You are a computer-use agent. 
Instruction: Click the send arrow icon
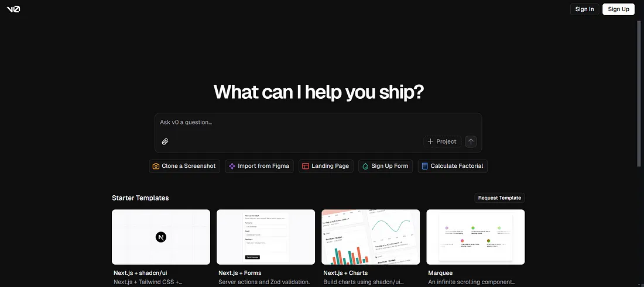471,141
